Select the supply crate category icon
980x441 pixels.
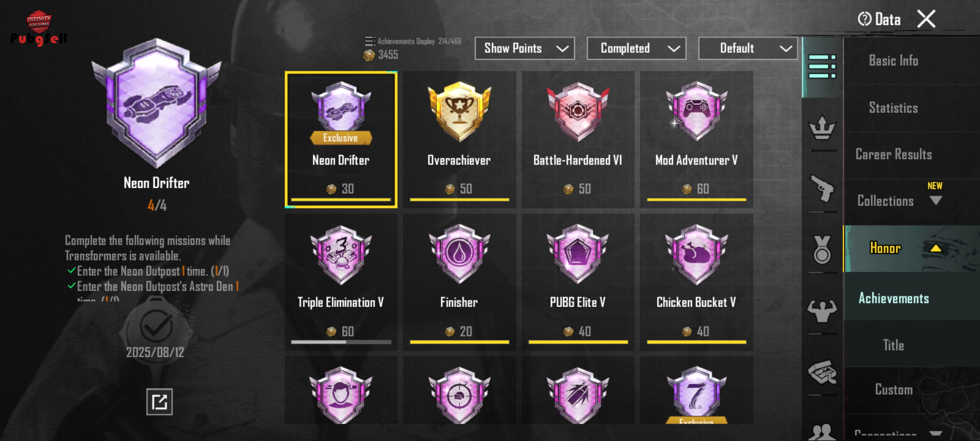pos(822,372)
